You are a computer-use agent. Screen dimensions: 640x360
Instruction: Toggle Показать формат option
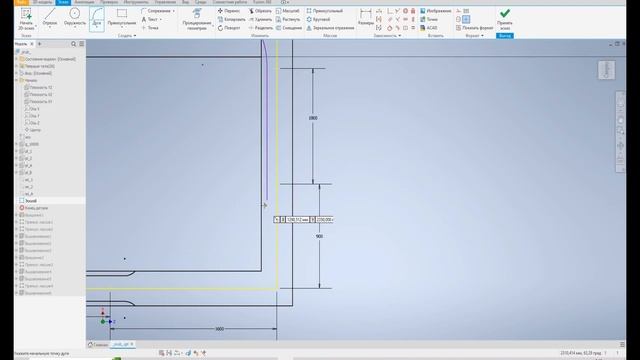[474, 28]
